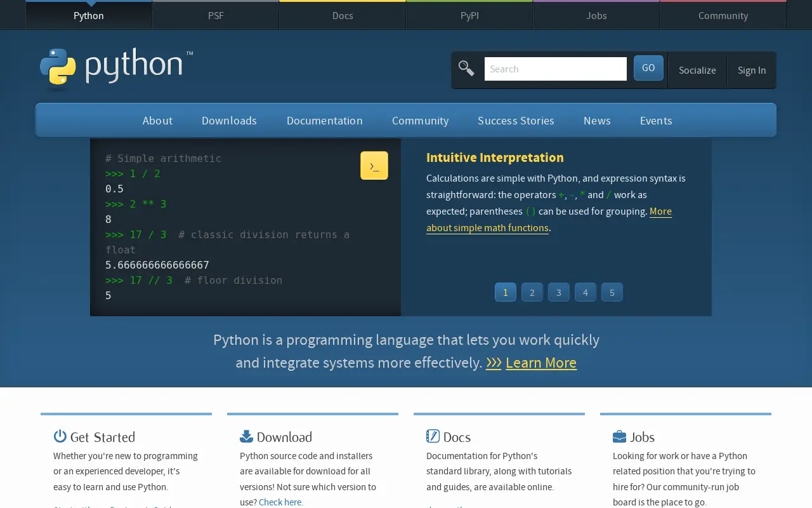This screenshot has width=812, height=508.
Task: Click the 'Get Started' heading
Action: pyautogui.click(x=103, y=437)
